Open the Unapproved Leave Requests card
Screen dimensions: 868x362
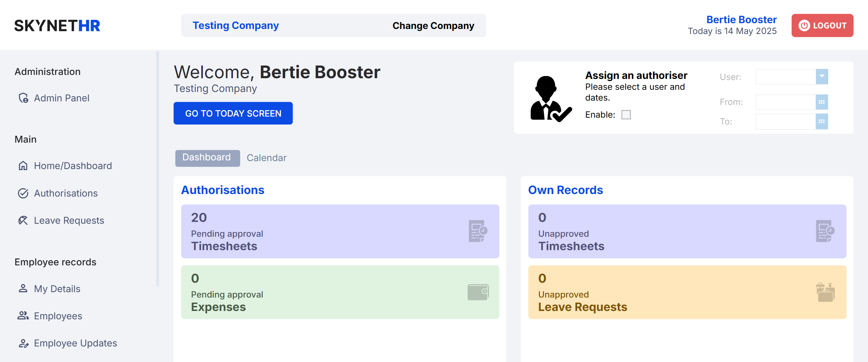tap(687, 292)
